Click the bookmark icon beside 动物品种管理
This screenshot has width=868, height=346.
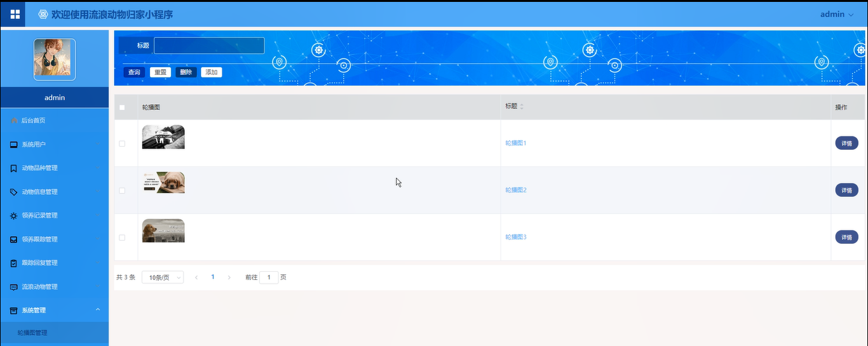(14, 168)
